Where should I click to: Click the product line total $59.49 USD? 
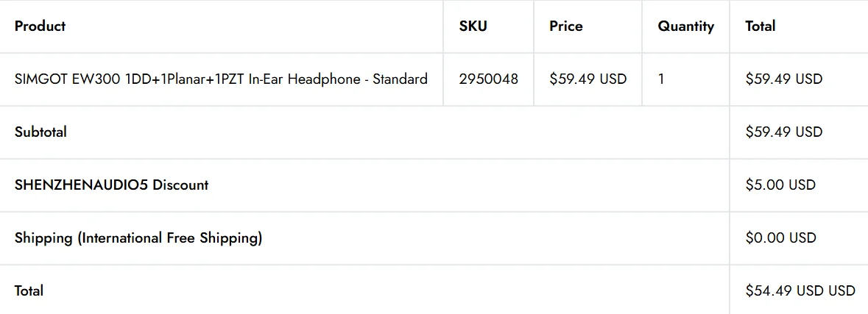click(783, 79)
